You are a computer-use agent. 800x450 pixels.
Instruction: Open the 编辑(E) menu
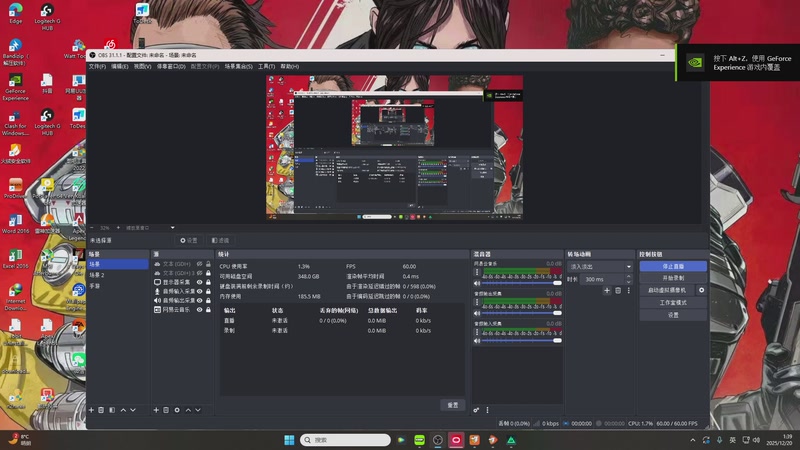pos(120,66)
